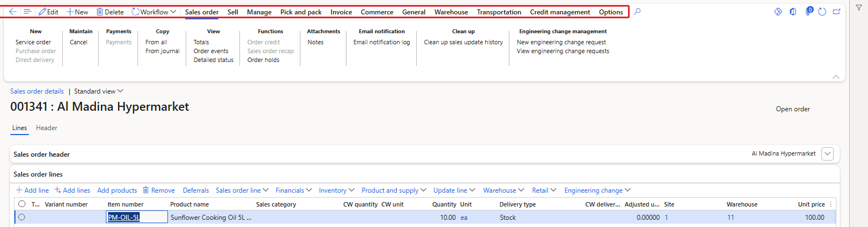
Task: Open View engineering change requests
Action: (563, 51)
